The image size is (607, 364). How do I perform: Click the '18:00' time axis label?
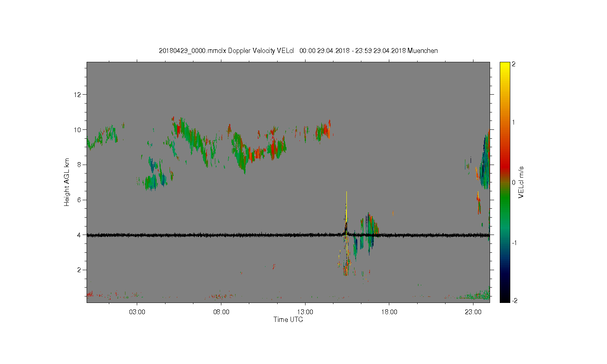tap(389, 312)
